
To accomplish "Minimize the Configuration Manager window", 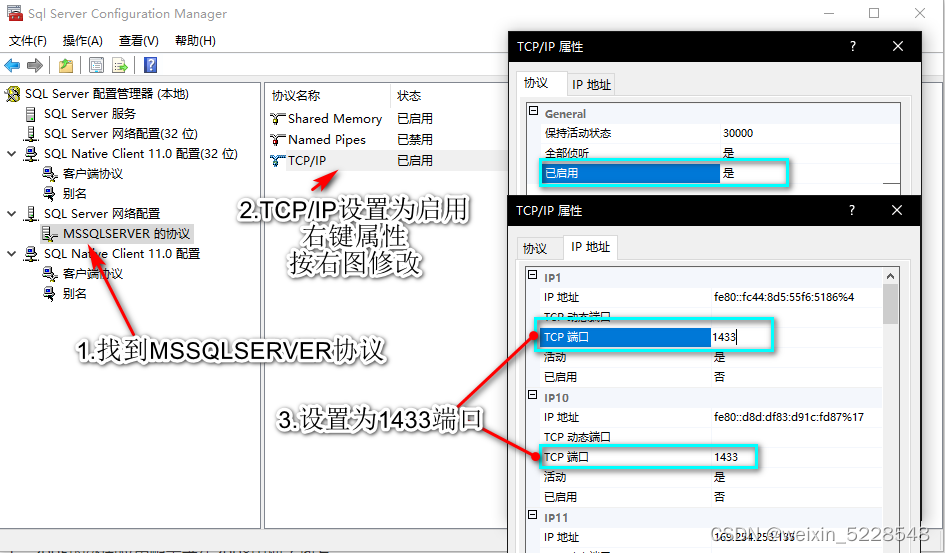I will (x=829, y=13).
